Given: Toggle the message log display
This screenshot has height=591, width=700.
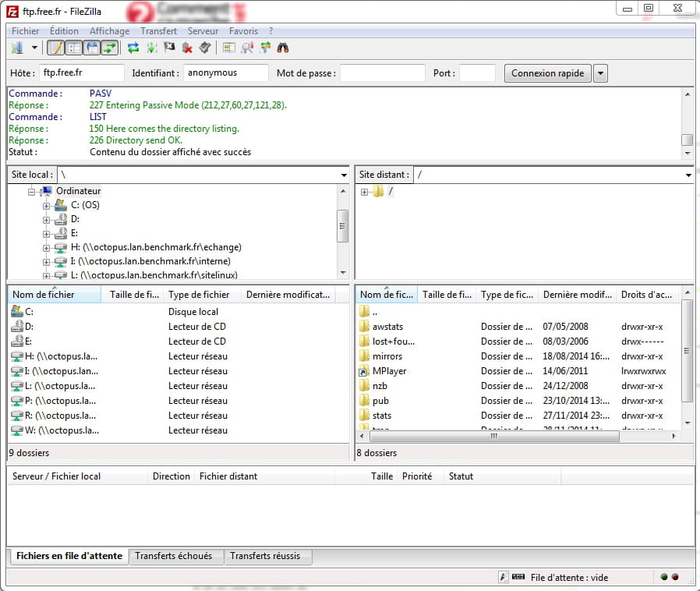Looking at the screenshot, I should tap(56, 48).
